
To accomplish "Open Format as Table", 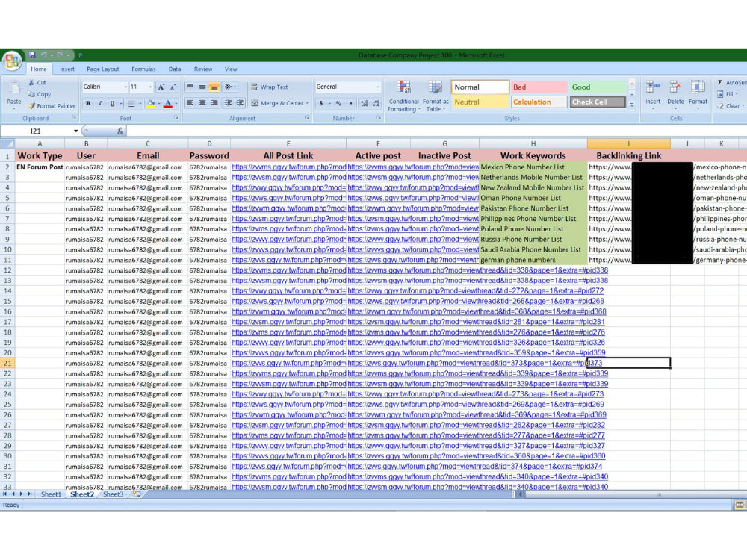I will [436, 96].
